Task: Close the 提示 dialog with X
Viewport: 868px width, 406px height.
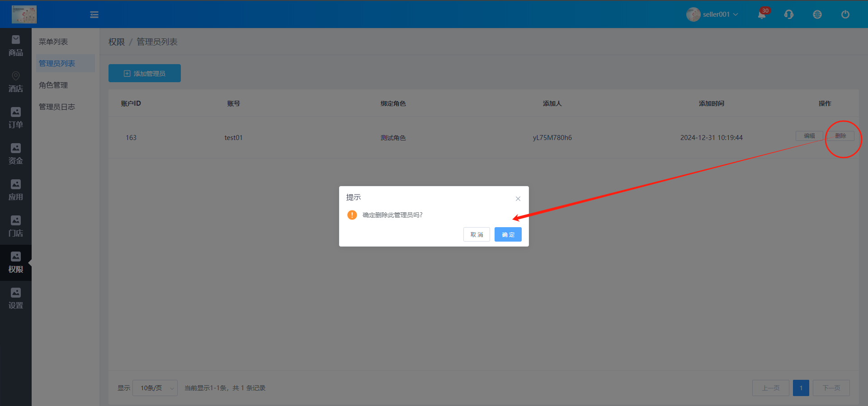Action: [x=518, y=199]
